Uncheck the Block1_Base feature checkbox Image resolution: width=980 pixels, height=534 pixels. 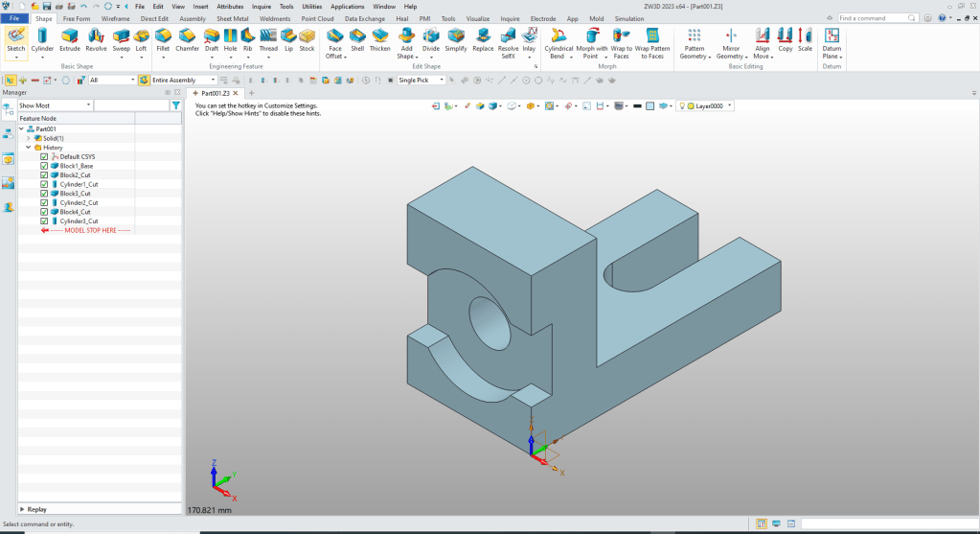pyautogui.click(x=44, y=166)
